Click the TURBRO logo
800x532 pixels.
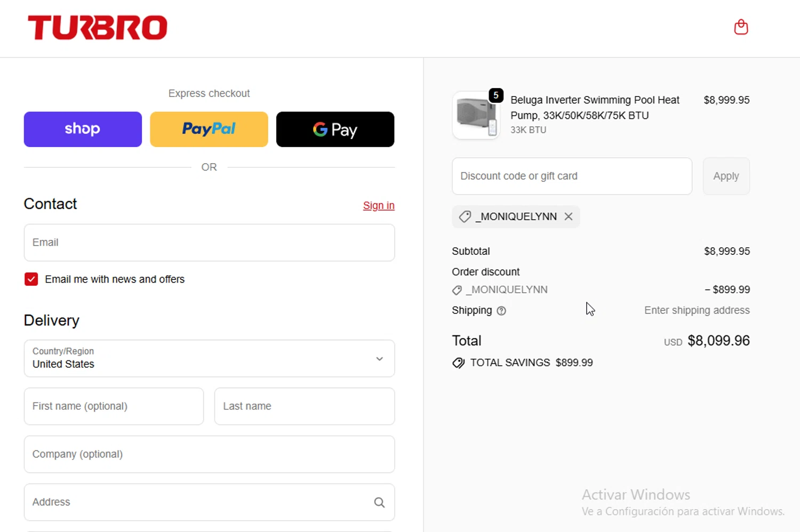(98, 28)
